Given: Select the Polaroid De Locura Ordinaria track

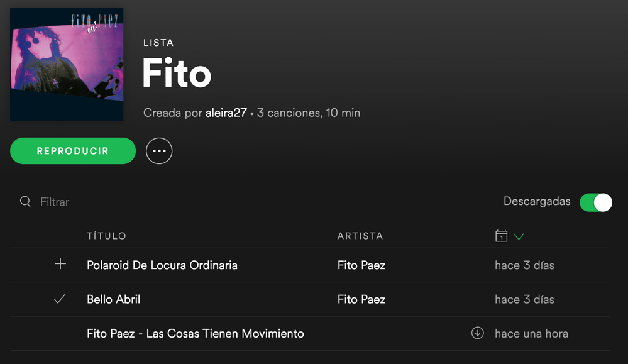Looking at the screenshot, I should pos(162,265).
